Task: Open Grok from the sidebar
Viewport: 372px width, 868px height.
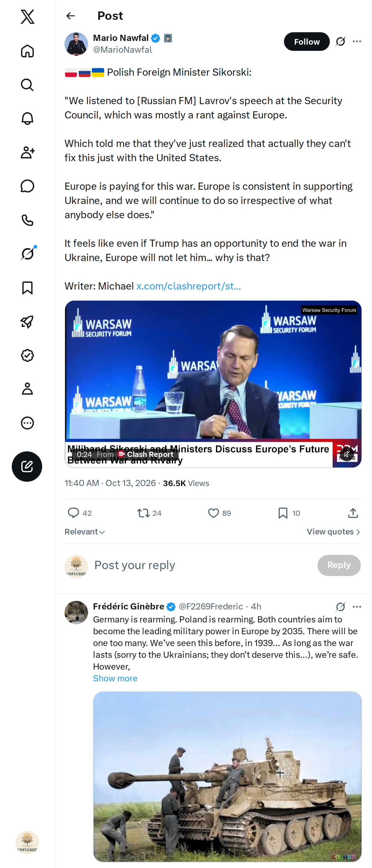Action: [x=27, y=254]
